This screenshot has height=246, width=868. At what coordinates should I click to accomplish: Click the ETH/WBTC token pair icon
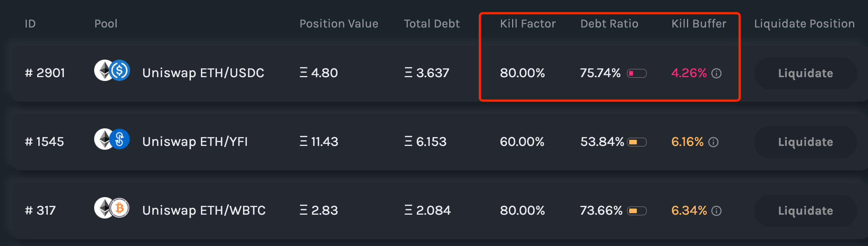click(112, 208)
